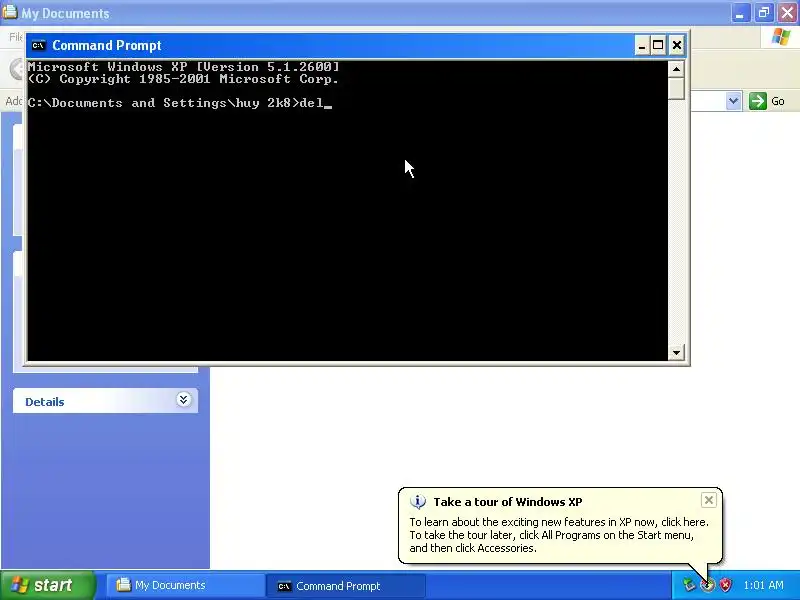Image resolution: width=800 pixels, height=600 pixels.
Task: Expand the Details panel chevron
Action: [184, 399]
